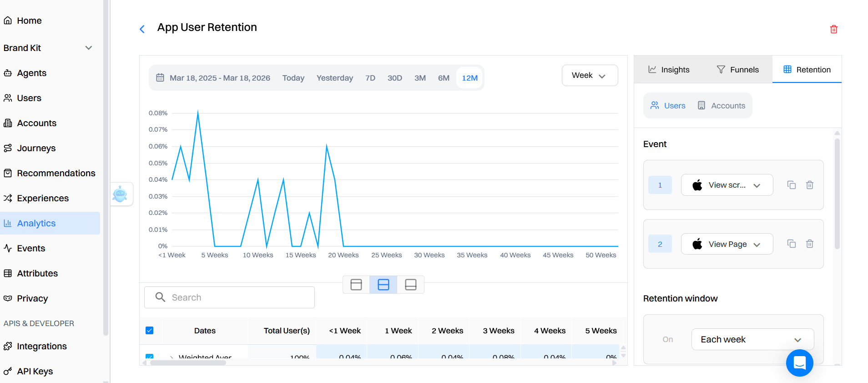Click the right panel vertical scrollbar
The image size is (868, 383).
pos(837,194)
